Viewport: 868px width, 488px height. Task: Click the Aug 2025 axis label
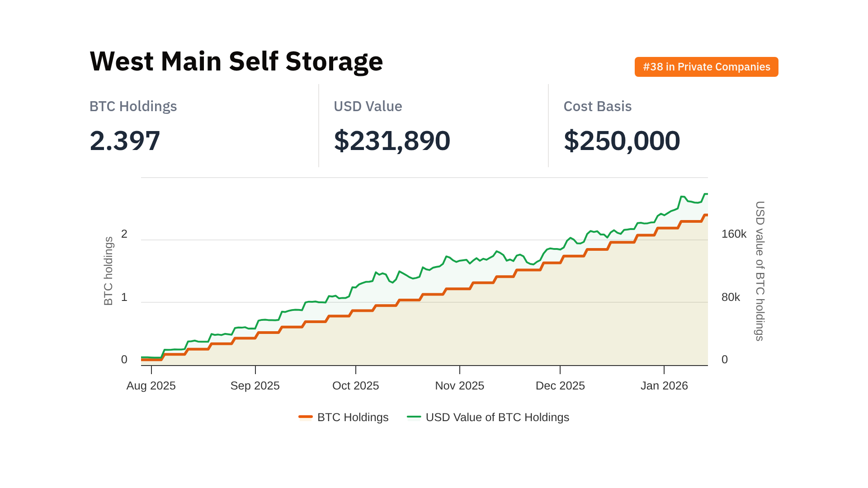(x=151, y=385)
